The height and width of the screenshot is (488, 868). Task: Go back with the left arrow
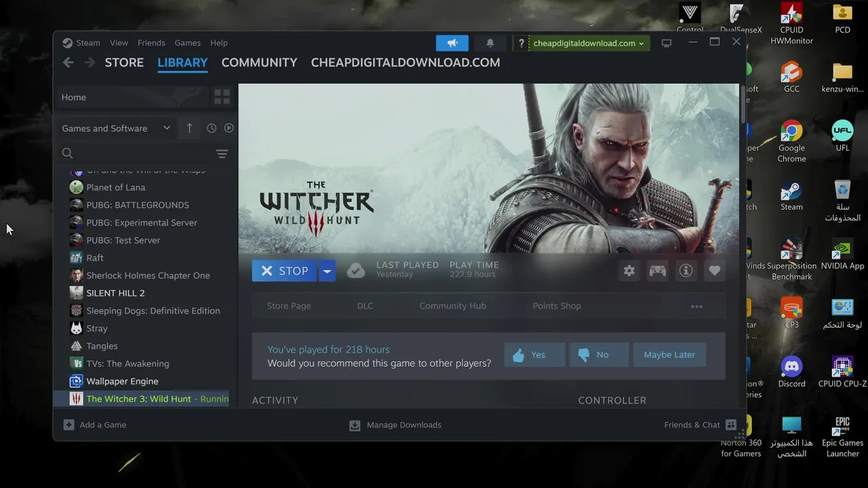coord(68,62)
